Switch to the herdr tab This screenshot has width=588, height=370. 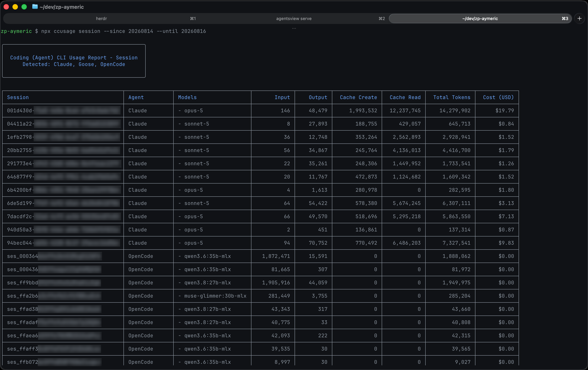tap(101, 18)
